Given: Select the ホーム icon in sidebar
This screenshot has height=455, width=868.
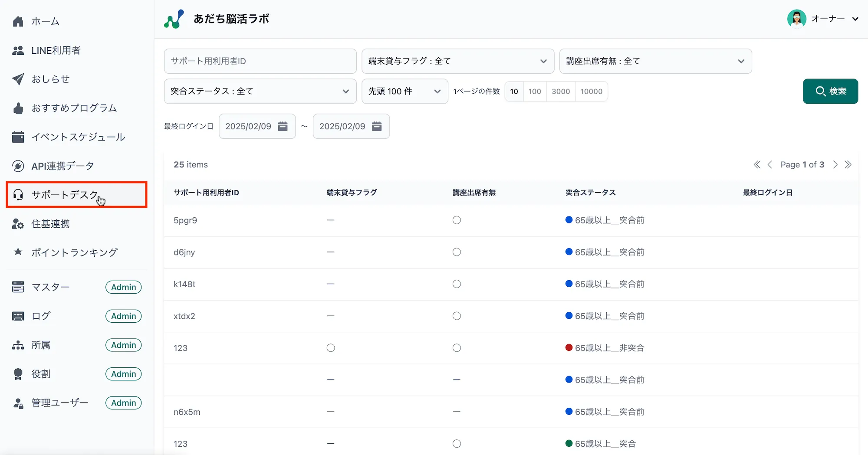Looking at the screenshot, I should tap(18, 21).
